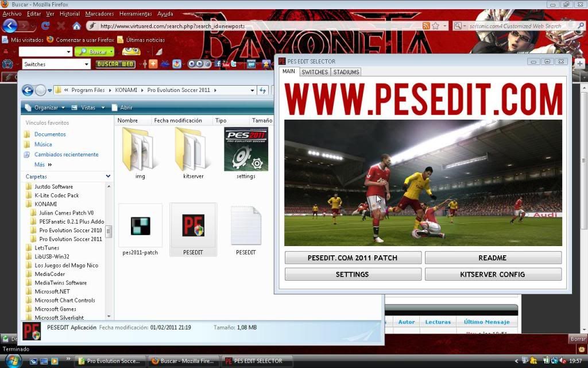Image resolution: width=588 pixels, height=368 pixels.
Task: Open the img folder
Action: tap(140, 149)
